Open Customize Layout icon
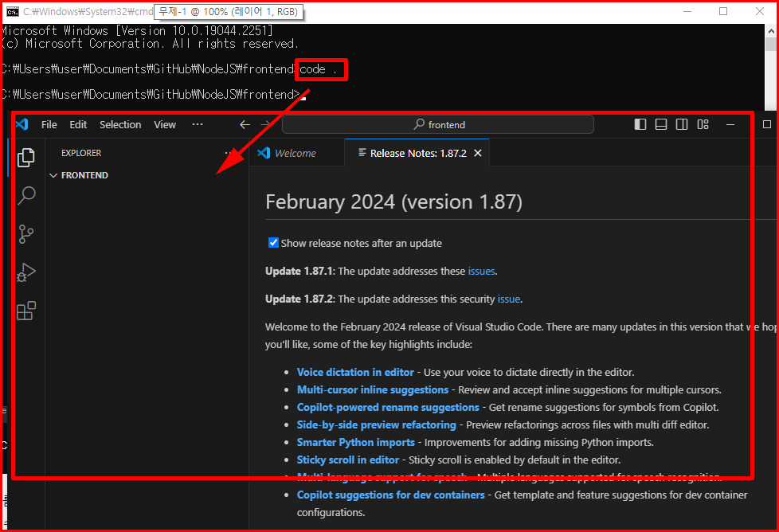Screen dimensions: 779x532 pos(703,124)
